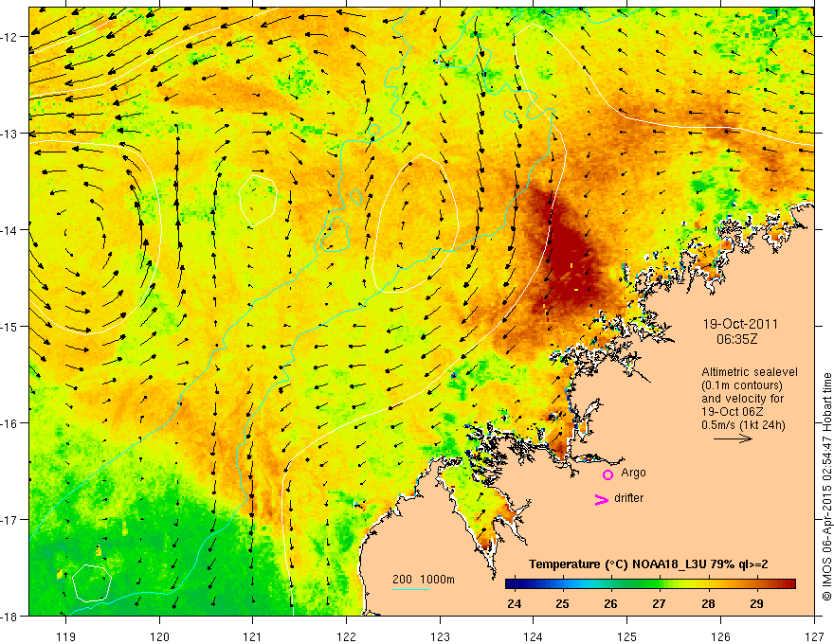Click the latitude label -13

tap(10, 134)
